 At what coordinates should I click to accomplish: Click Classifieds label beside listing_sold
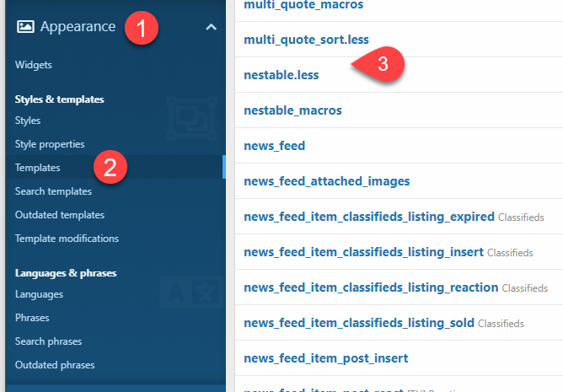[x=501, y=324]
